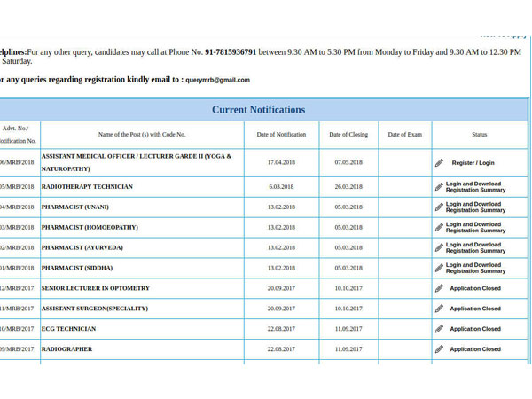Click Name of the Post(s) column header
The height and width of the screenshot is (399, 532).
[x=142, y=135]
